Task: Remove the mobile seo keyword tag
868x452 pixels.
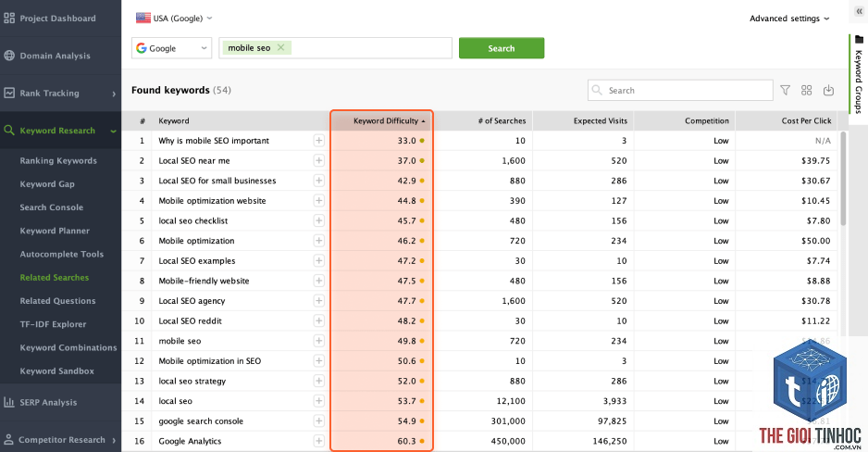Action: click(x=280, y=47)
